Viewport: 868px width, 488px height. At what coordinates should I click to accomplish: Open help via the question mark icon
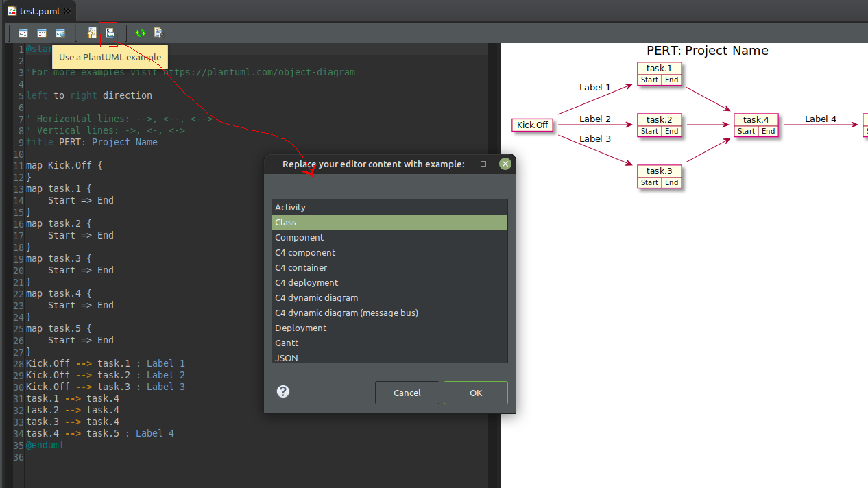click(x=282, y=391)
